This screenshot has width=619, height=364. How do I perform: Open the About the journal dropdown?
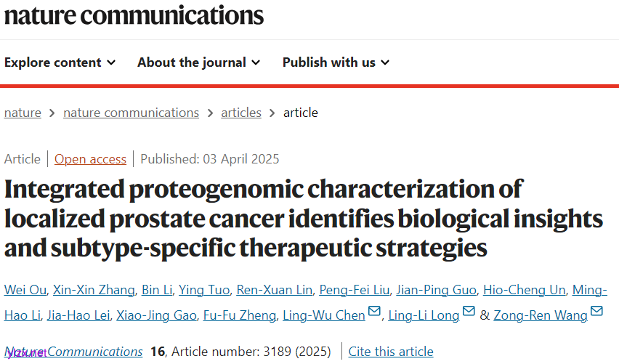tap(198, 62)
